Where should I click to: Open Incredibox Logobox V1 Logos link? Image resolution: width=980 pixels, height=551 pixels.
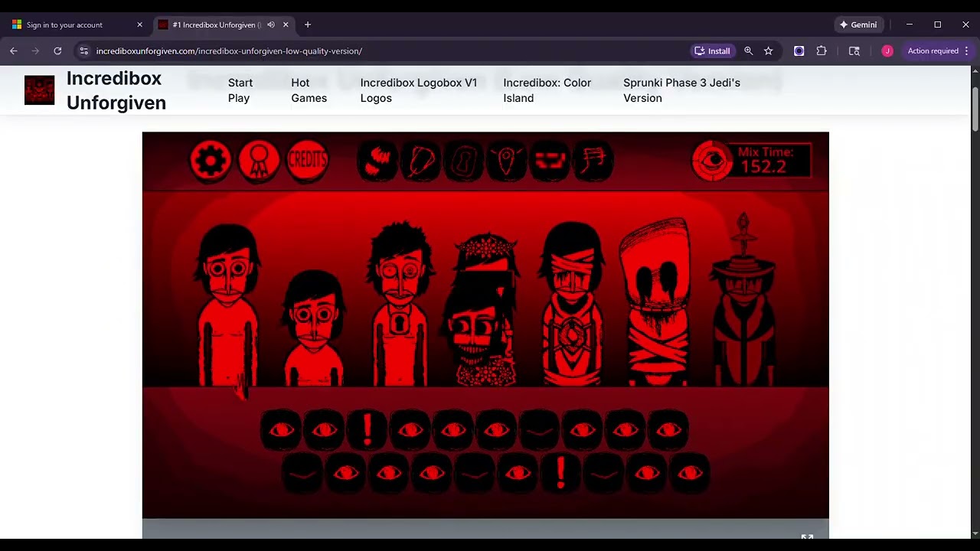point(419,90)
